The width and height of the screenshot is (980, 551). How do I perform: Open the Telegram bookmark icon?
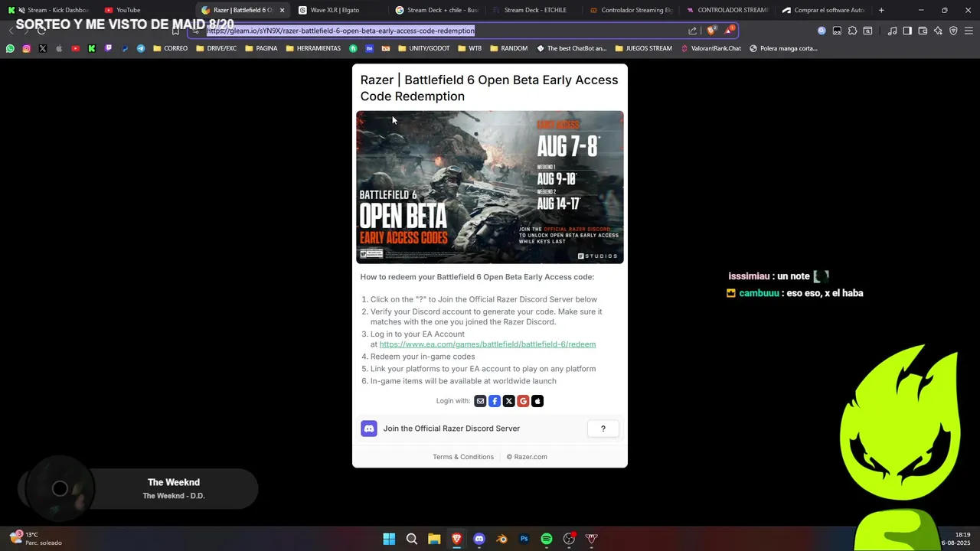coord(141,48)
